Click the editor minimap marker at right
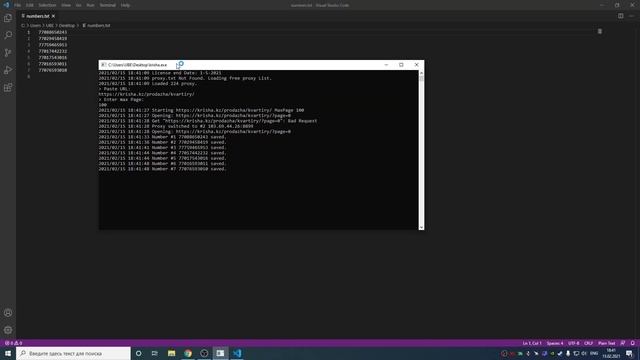This screenshot has width=640, height=360. (x=600, y=31)
